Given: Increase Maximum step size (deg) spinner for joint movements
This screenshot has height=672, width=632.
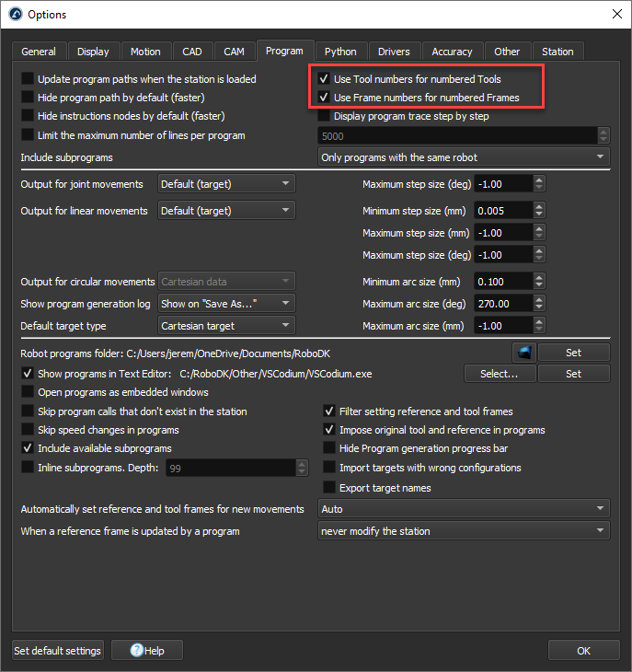Looking at the screenshot, I should (538, 180).
